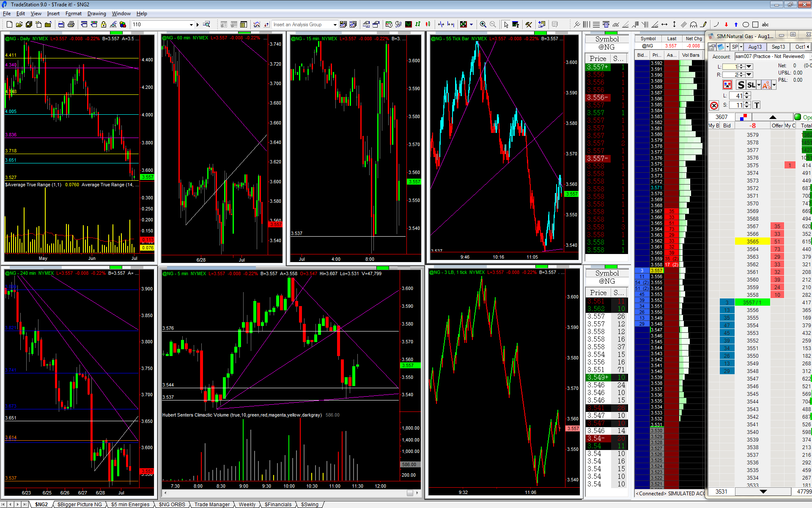Click the Zoom In magnifier icon
Image resolution: width=812 pixels, height=508 pixels.
[x=483, y=25]
